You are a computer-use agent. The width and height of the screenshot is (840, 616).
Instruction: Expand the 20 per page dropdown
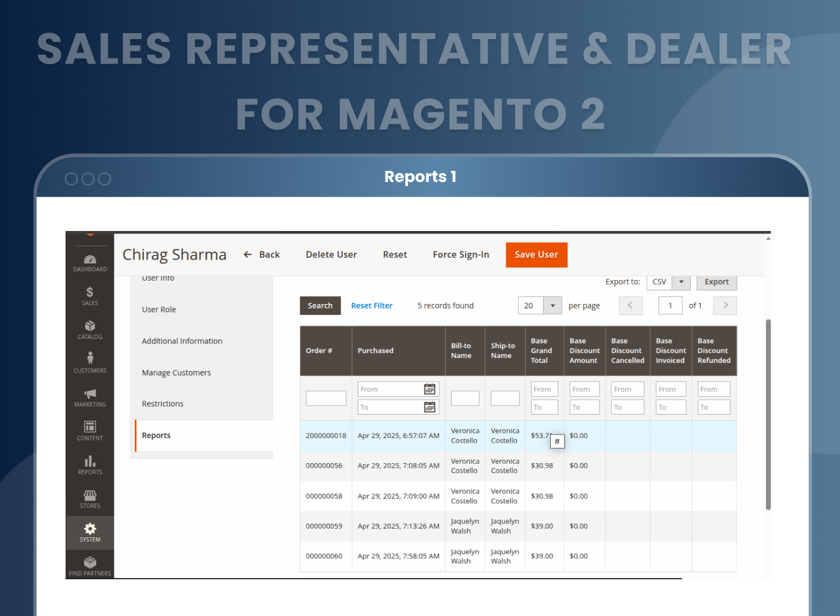coord(552,306)
